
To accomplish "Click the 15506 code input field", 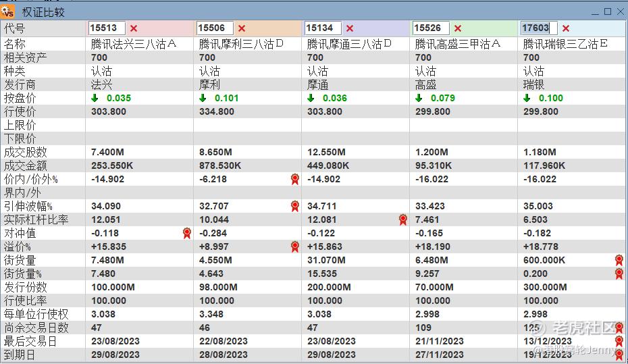I will pyautogui.click(x=215, y=28).
